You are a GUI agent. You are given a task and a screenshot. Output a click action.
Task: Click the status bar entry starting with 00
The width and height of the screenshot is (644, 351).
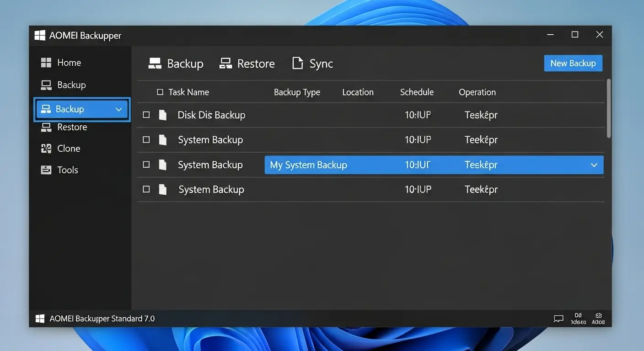tap(578, 319)
